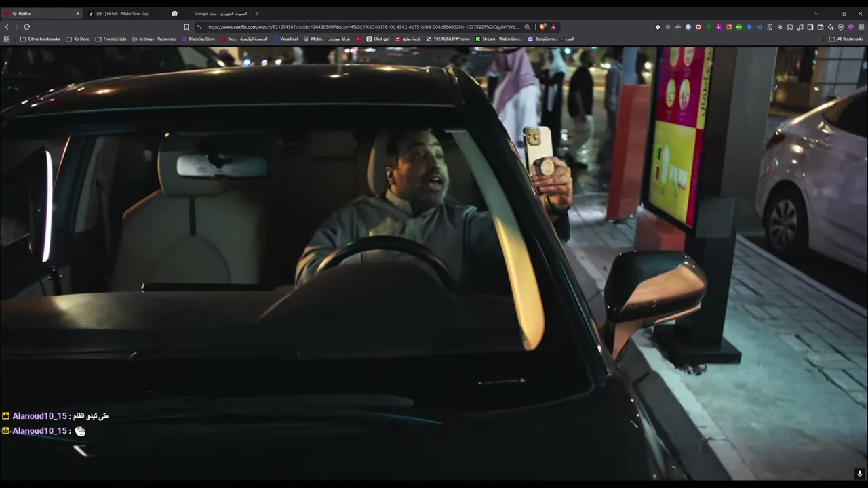Switch to the Google search tab
Viewport: 868px width, 488px height.
pyautogui.click(x=210, y=14)
